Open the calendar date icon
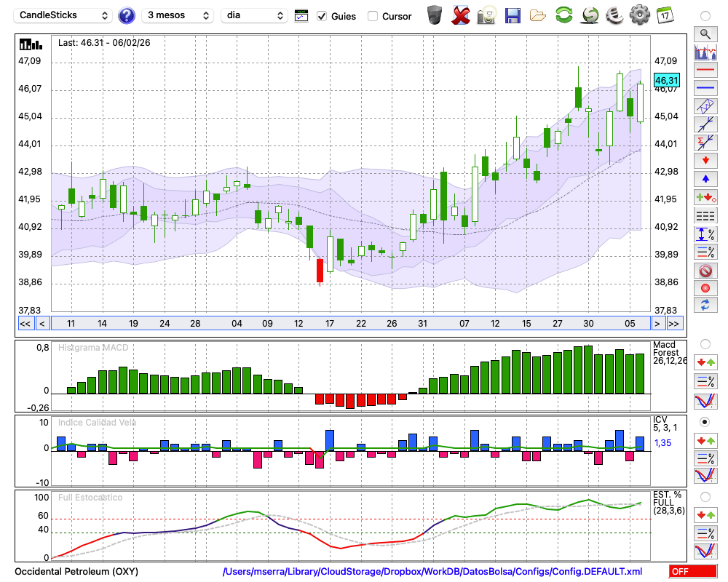Viewport: 728px width, 582px height. click(x=664, y=15)
